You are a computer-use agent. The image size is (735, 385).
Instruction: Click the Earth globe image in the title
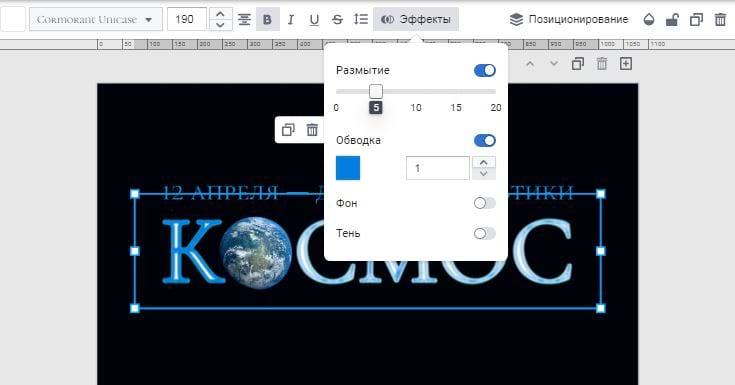tap(256, 252)
